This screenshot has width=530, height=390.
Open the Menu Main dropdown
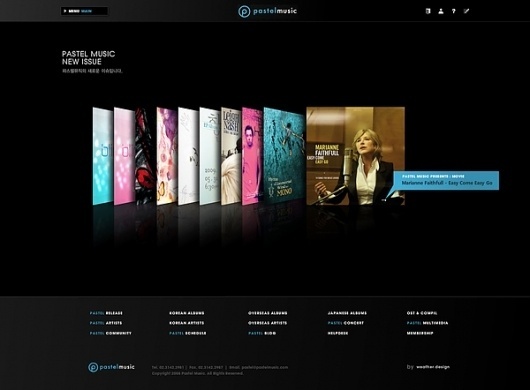coord(84,11)
